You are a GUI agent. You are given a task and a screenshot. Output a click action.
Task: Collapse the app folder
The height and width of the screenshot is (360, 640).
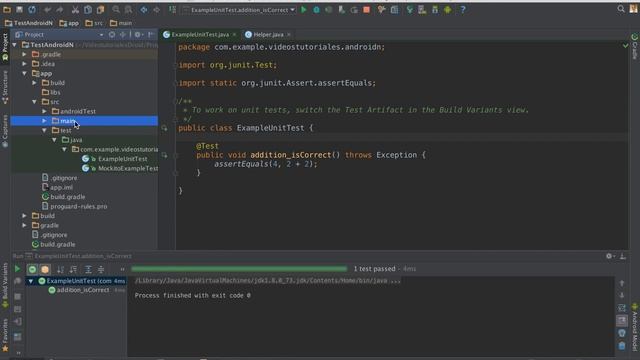click(24, 73)
